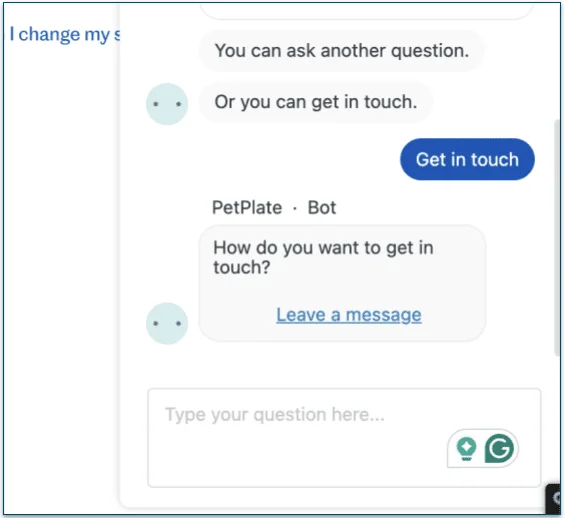The height and width of the screenshot is (518, 565).
Task: Click the bot avatar beside 'Or you can get in touch.'
Action: pyautogui.click(x=167, y=104)
